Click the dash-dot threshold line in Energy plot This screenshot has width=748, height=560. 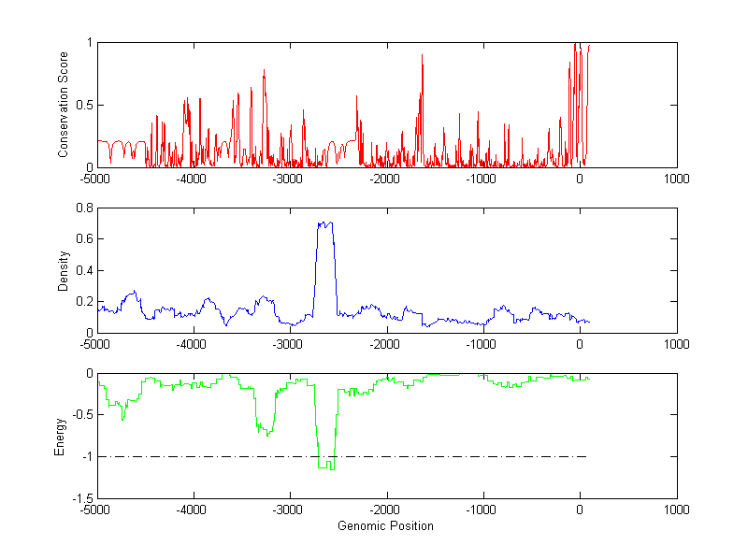coord(449,456)
